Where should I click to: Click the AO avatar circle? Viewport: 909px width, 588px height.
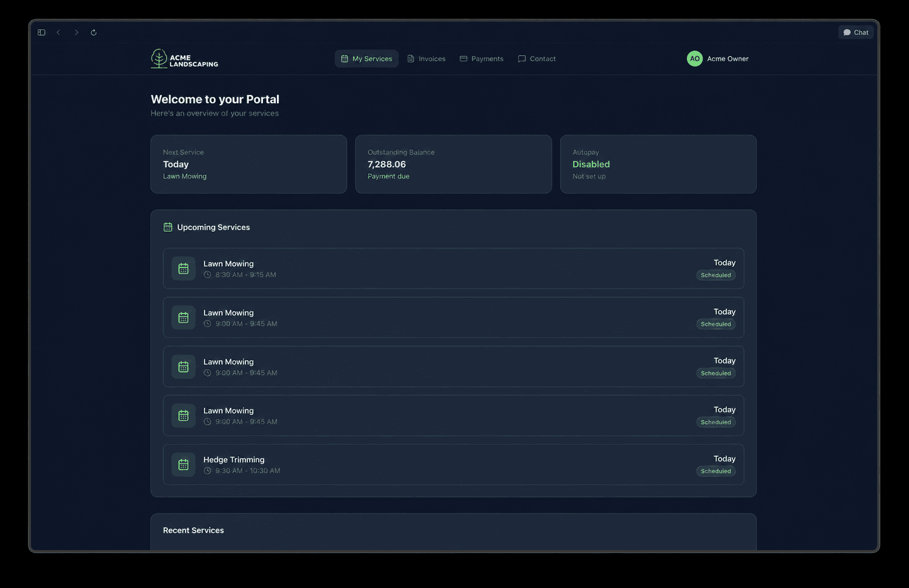(694, 59)
